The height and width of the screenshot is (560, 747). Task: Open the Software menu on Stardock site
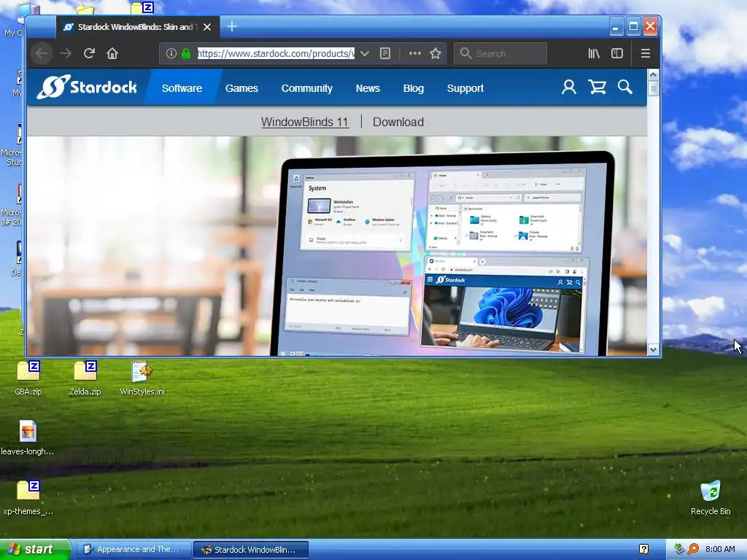(x=182, y=88)
